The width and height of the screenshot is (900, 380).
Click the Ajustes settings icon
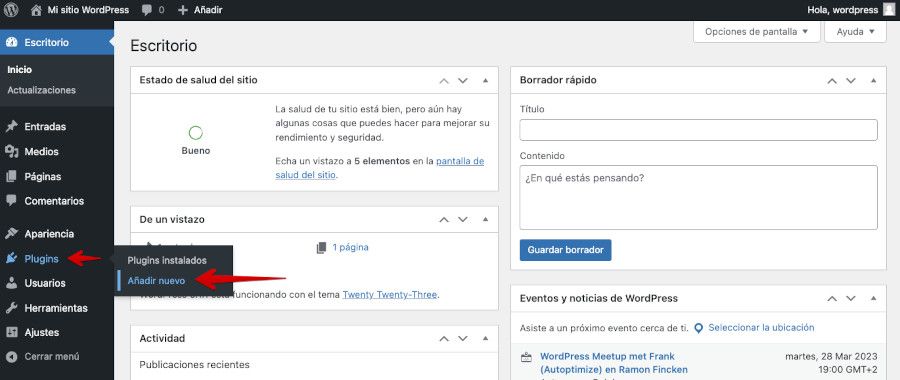[x=11, y=332]
